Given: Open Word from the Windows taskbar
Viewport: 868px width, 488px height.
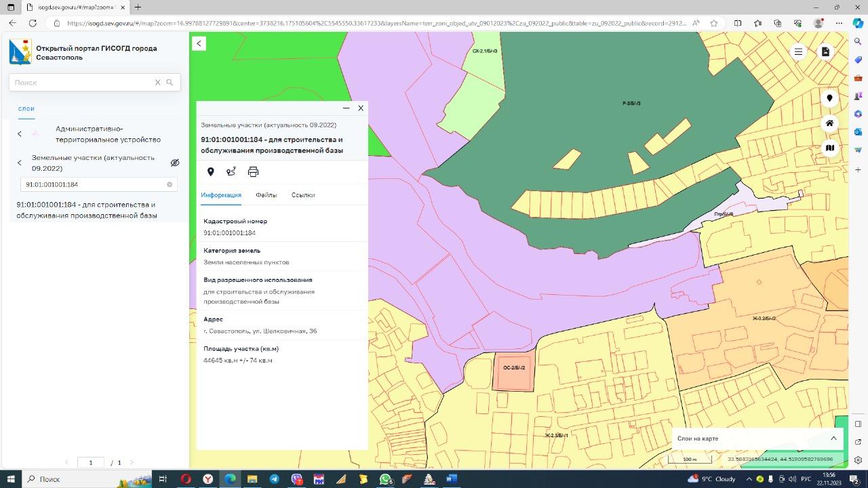Looking at the screenshot, I should 451,479.
